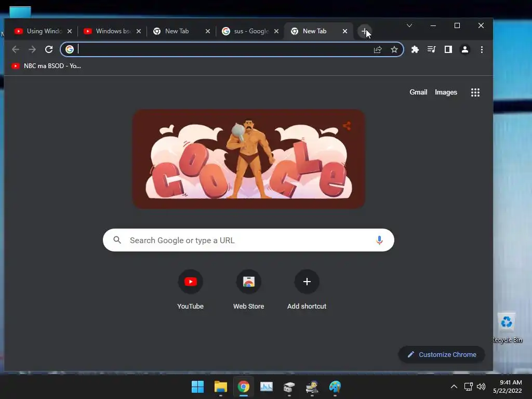532x399 pixels.
Task: Reload the current page
Action: [49, 49]
